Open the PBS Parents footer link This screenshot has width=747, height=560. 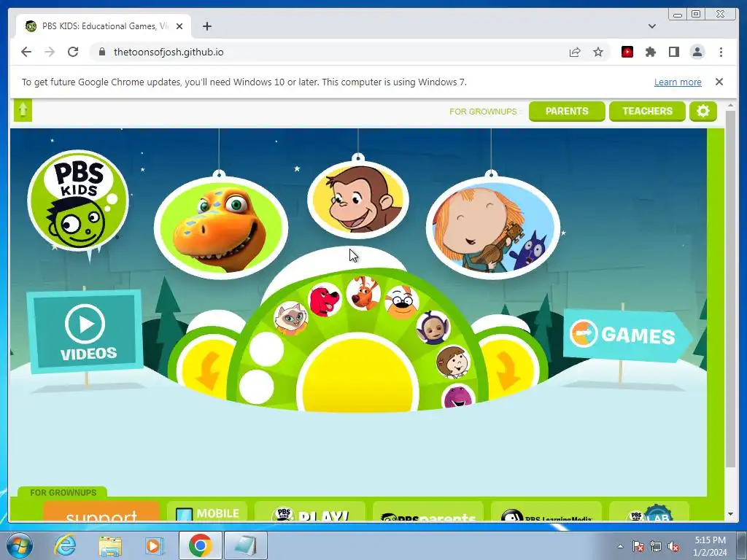pyautogui.click(x=427, y=511)
